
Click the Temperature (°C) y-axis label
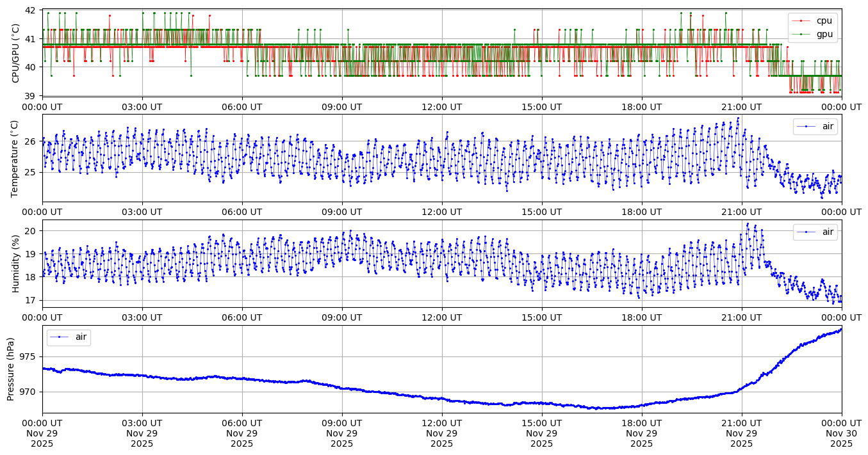[x=16, y=158]
